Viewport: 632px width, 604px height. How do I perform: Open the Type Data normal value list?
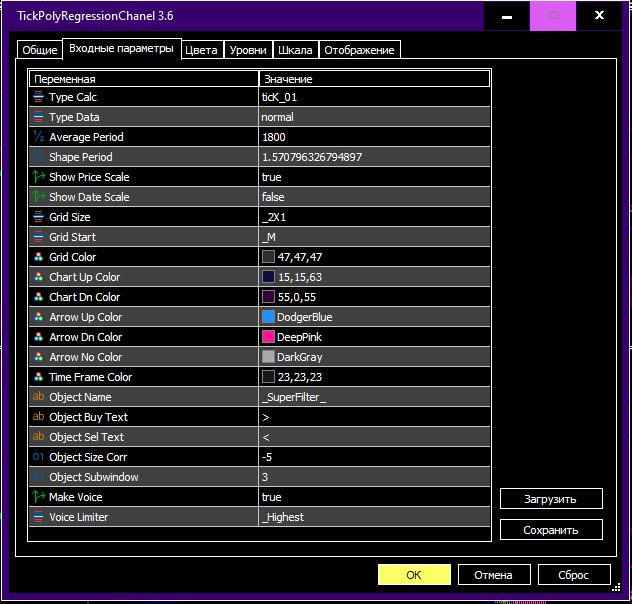pos(374,117)
